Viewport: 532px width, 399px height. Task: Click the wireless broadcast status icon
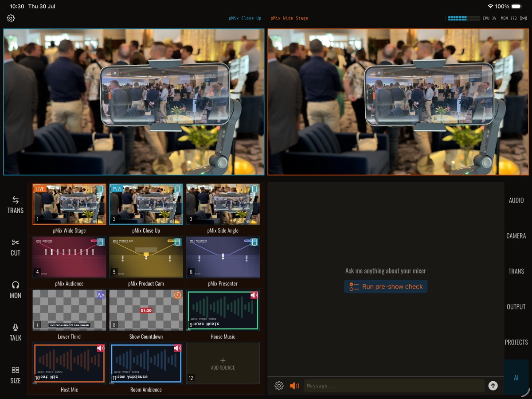point(524,18)
